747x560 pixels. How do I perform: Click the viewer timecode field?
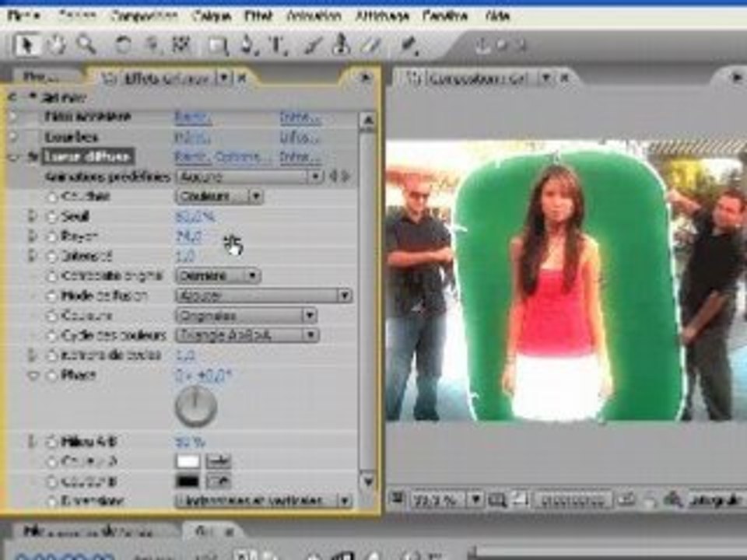(572, 500)
